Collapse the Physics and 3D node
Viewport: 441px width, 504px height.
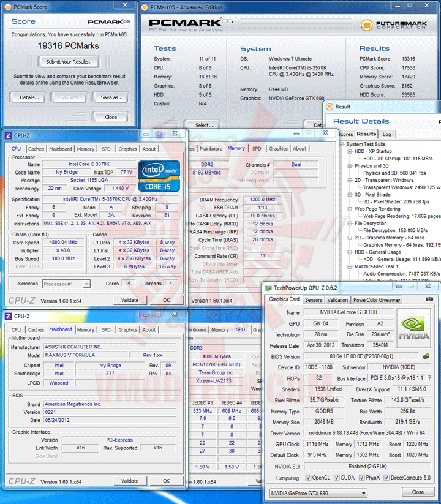350,166
